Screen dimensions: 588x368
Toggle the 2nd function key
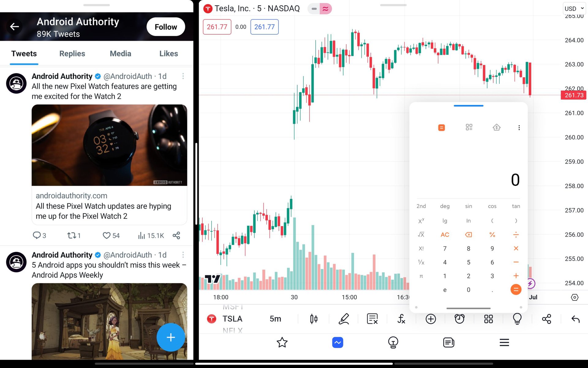click(421, 206)
